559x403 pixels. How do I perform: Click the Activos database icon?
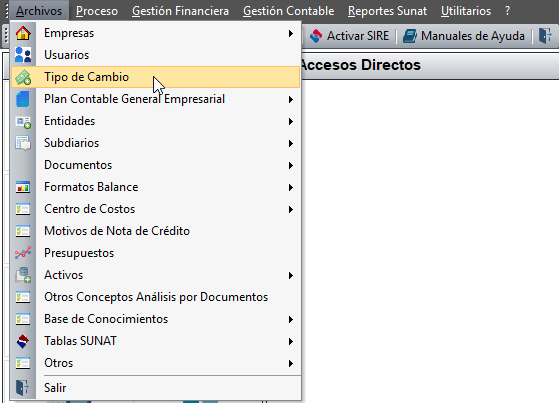click(23, 275)
